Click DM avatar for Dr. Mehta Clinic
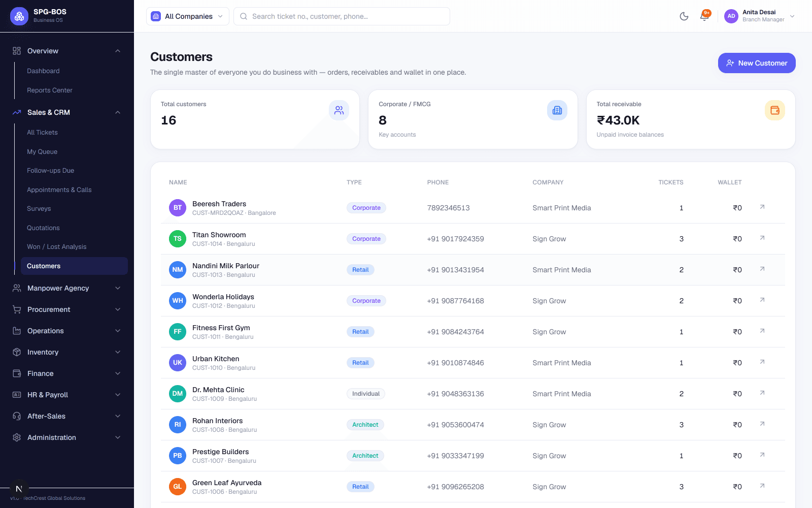This screenshot has width=812, height=508. click(178, 394)
